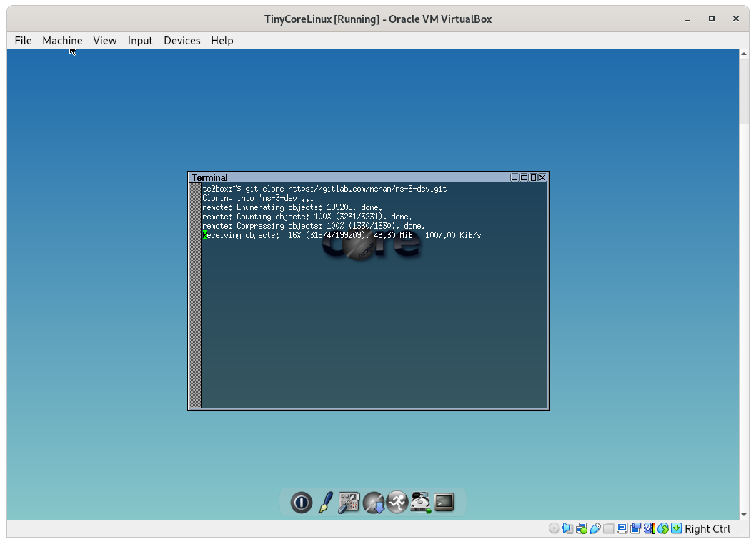This screenshot has height=544, width=756.
Task: Click the "Enumerating objects: 199209" line
Action: [x=292, y=207]
